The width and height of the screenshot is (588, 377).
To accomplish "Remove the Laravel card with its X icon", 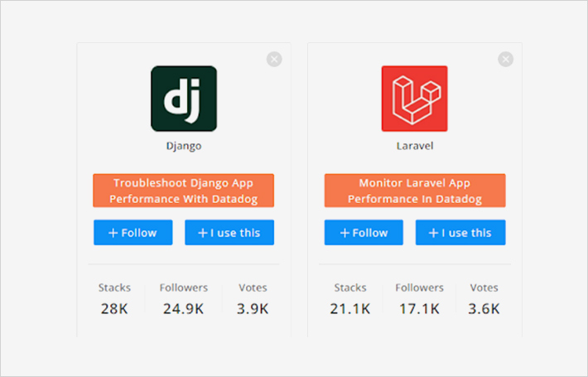I will click(x=505, y=60).
